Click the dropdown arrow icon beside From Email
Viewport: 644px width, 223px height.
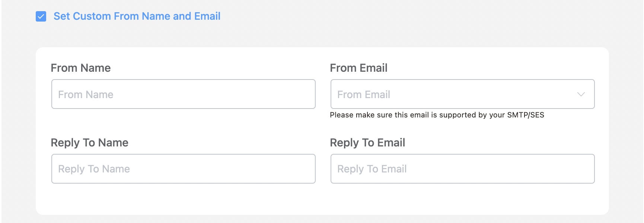point(581,94)
